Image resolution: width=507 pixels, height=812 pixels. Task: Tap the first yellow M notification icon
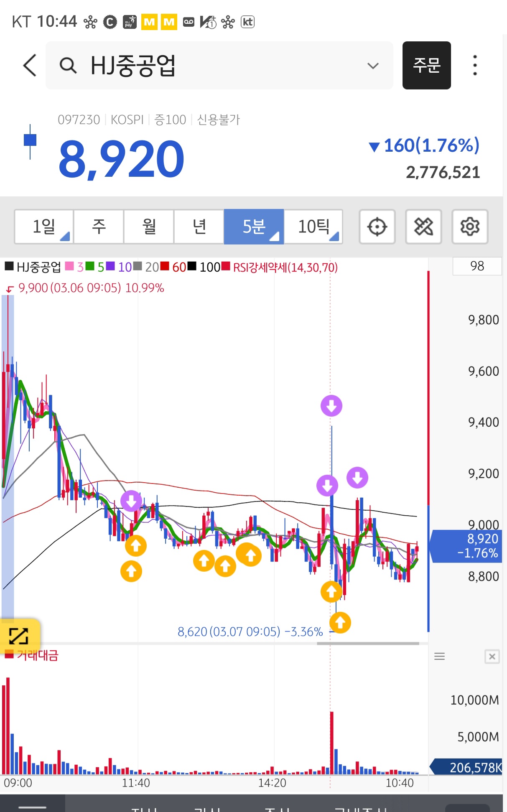149,22
